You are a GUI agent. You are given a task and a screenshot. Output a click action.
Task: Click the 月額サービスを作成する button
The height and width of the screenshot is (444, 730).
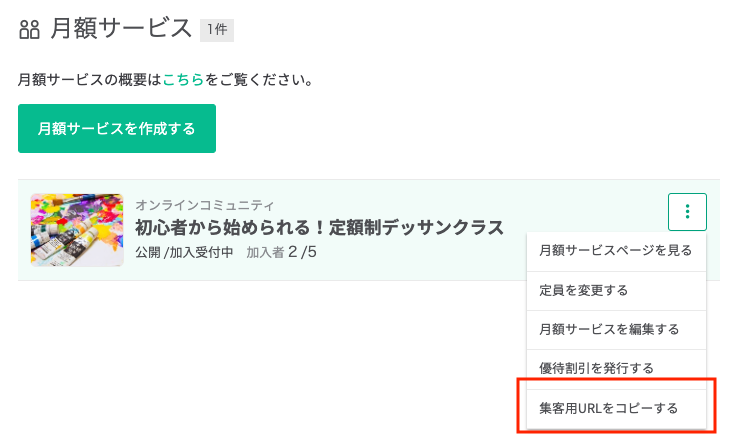click(x=117, y=128)
